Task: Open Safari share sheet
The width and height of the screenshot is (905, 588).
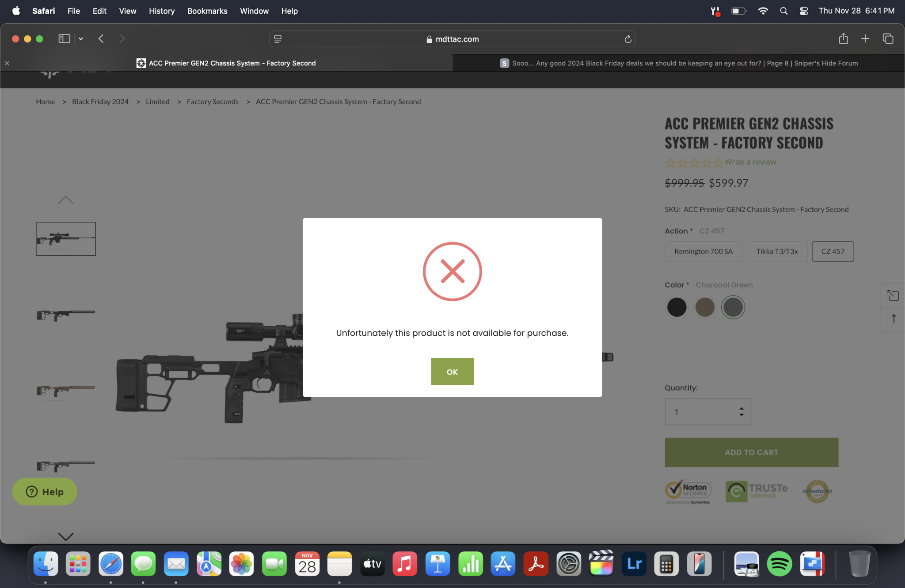Action: point(843,39)
